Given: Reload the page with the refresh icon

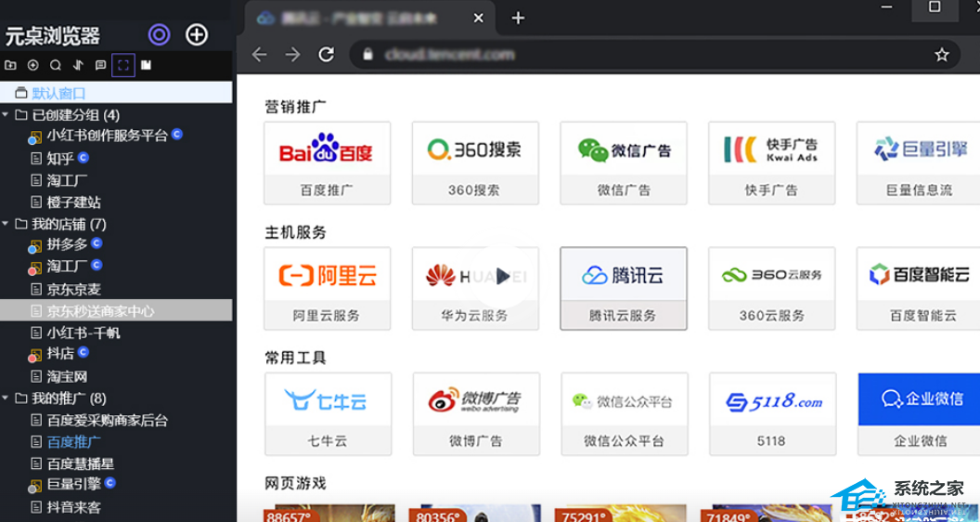Looking at the screenshot, I should click(x=326, y=55).
